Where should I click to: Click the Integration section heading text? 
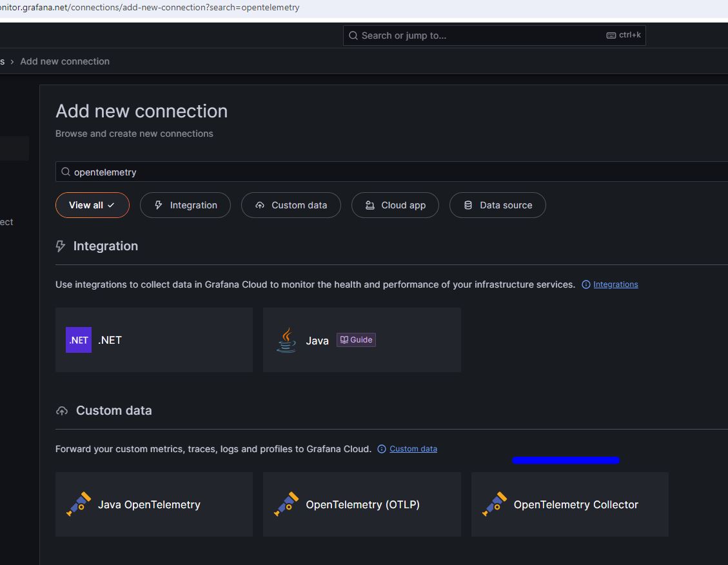(106, 246)
